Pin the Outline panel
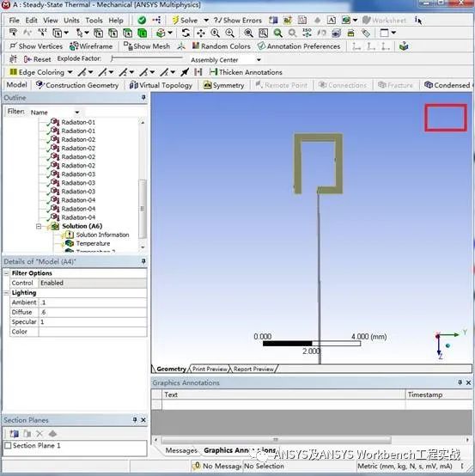The width and height of the screenshot is (475, 476). point(143,97)
